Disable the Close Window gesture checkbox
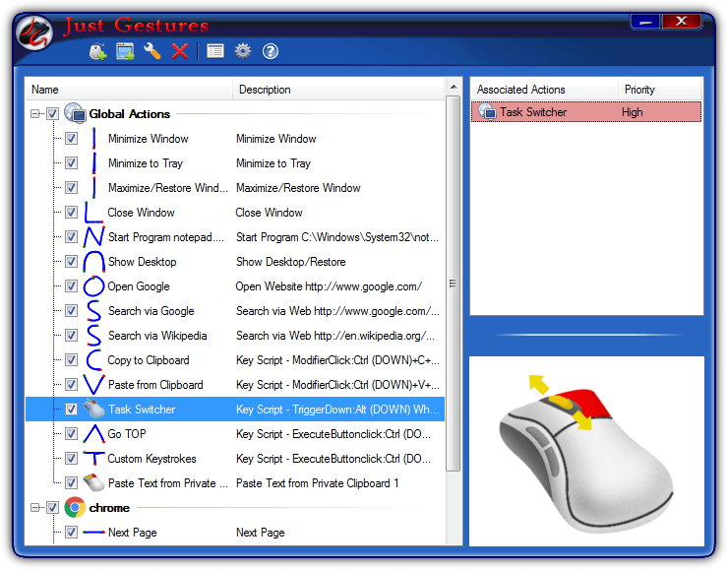Viewport: 728px width, 569px height. (x=71, y=213)
